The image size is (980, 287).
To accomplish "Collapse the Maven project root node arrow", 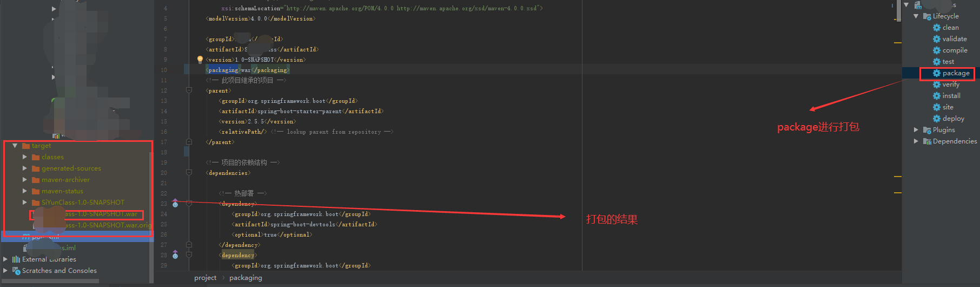I will click(906, 5).
